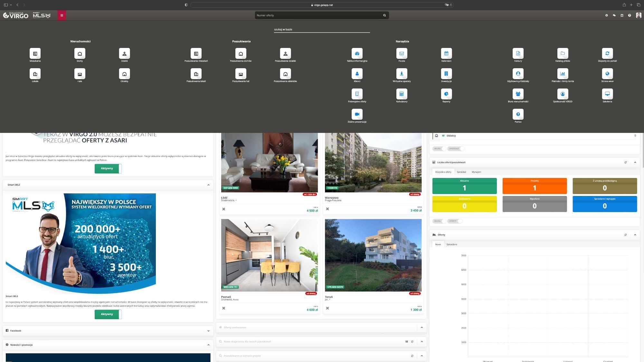
Task: Collapse the Oferty zastrzeżone panel
Action: click(421, 328)
